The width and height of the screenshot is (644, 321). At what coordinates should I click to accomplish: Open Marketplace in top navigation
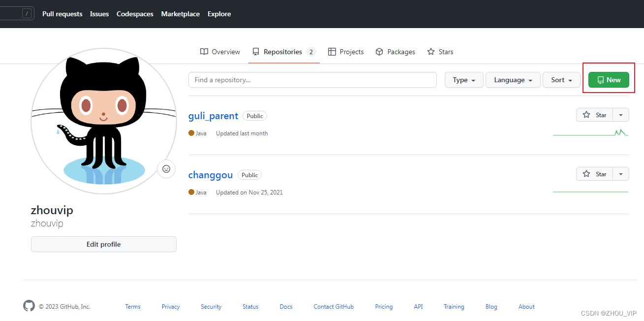point(181,14)
